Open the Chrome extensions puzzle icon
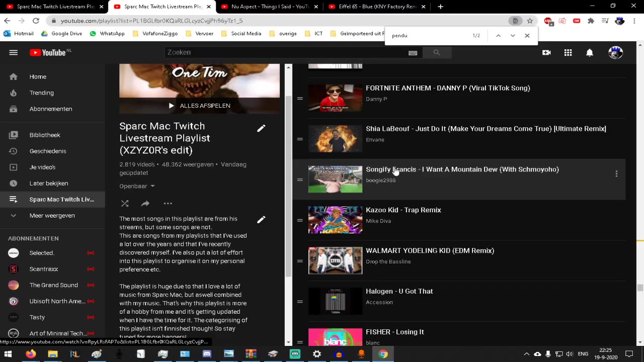 pyautogui.click(x=591, y=21)
